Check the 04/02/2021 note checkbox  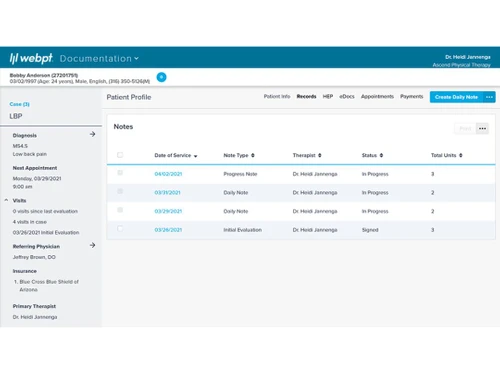[120, 173]
